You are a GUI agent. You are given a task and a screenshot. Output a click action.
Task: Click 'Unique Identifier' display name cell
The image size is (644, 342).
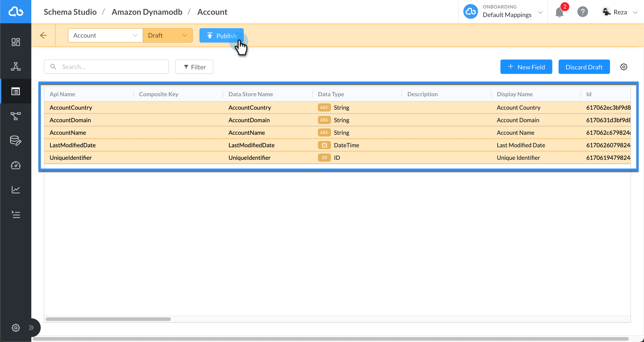coord(518,158)
